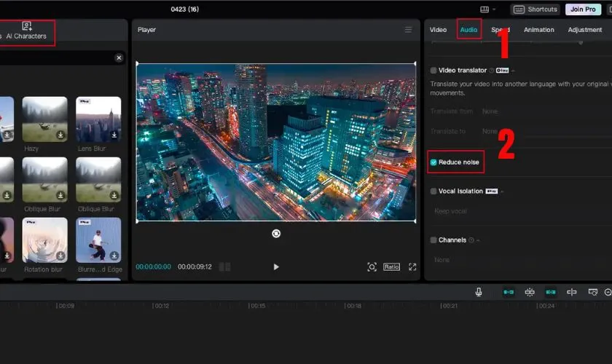Image resolution: width=612 pixels, height=364 pixels.
Task: Toggle the auto snapping icon with radiating dots
Action: (530, 292)
